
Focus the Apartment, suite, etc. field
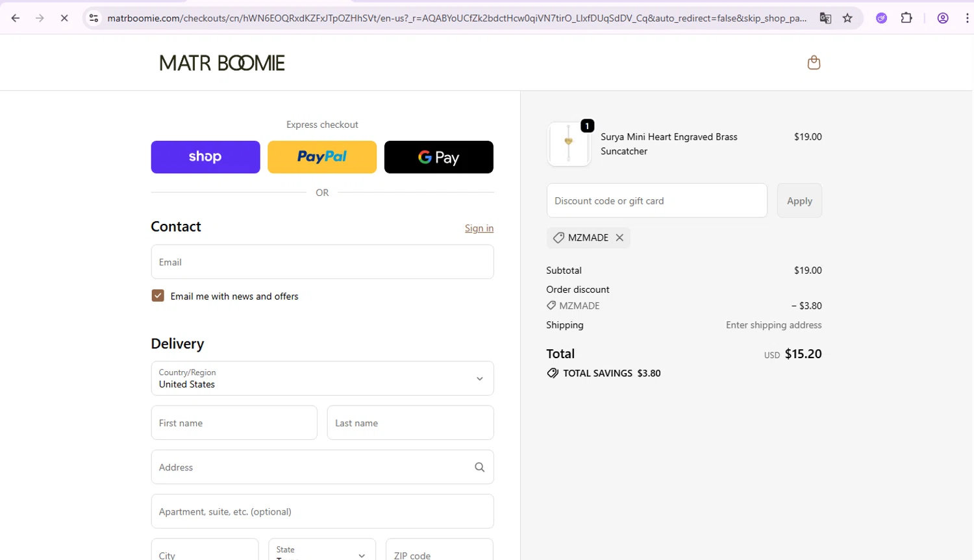322,511
